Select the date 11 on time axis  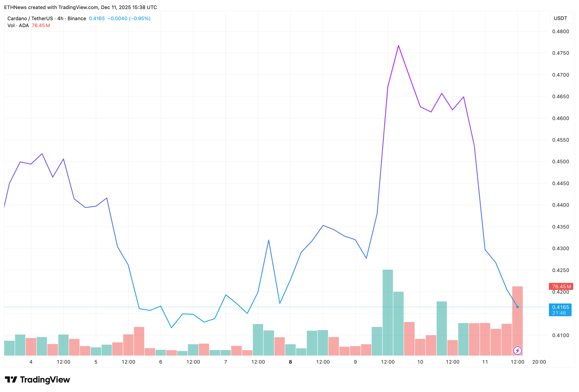[485, 362]
